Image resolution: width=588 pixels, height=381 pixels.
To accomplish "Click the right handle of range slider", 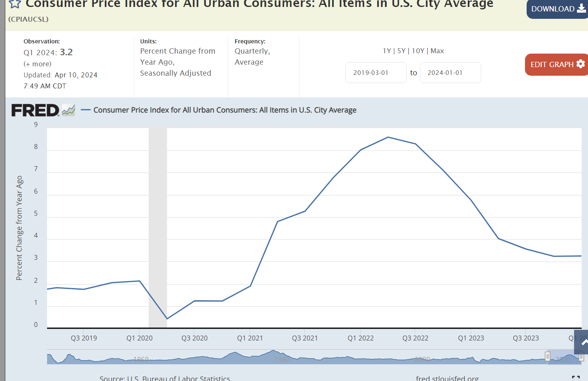I will (x=581, y=357).
